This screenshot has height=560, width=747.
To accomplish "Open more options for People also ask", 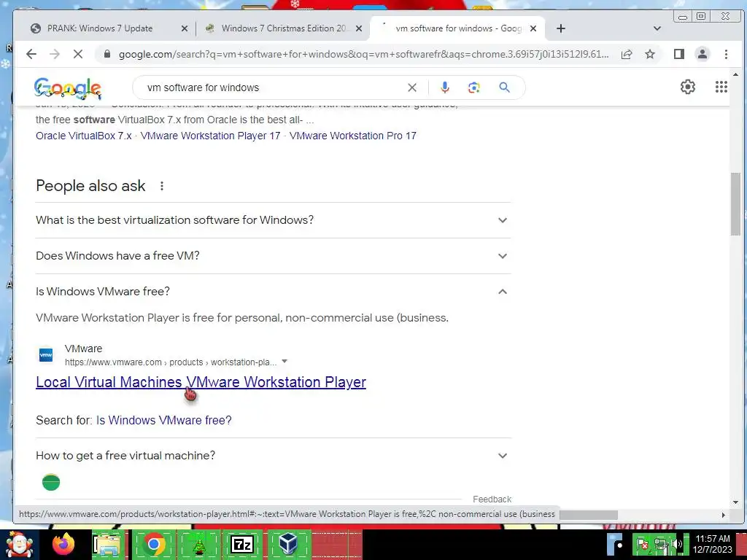I will coord(162,186).
